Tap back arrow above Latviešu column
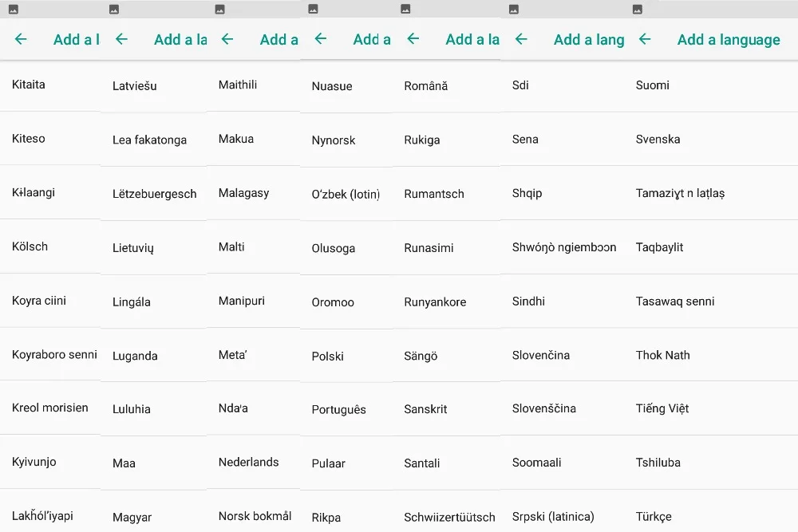The width and height of the screenshot is (798, 532). pyautogui.click(x=121, y=39)
